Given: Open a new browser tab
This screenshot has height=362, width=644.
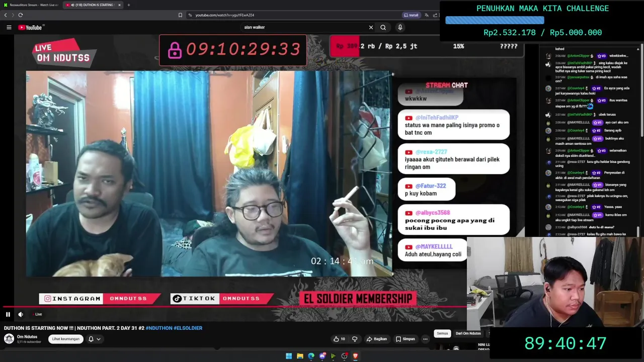Looking at the screenshot, I should coord(128,5).
